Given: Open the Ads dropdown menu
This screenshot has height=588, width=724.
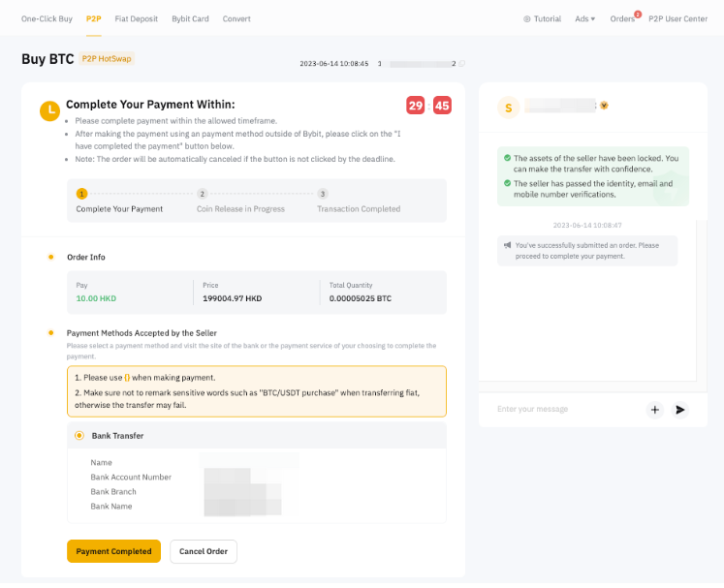Looking at the screenshot, I should (584, 19).
